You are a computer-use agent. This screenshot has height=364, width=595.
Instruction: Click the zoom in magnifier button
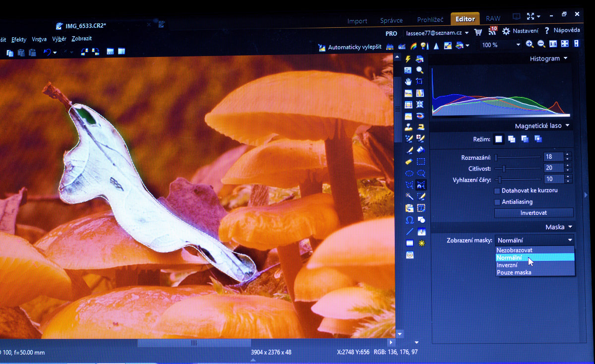pyautogui.click(x=530, y=44)
